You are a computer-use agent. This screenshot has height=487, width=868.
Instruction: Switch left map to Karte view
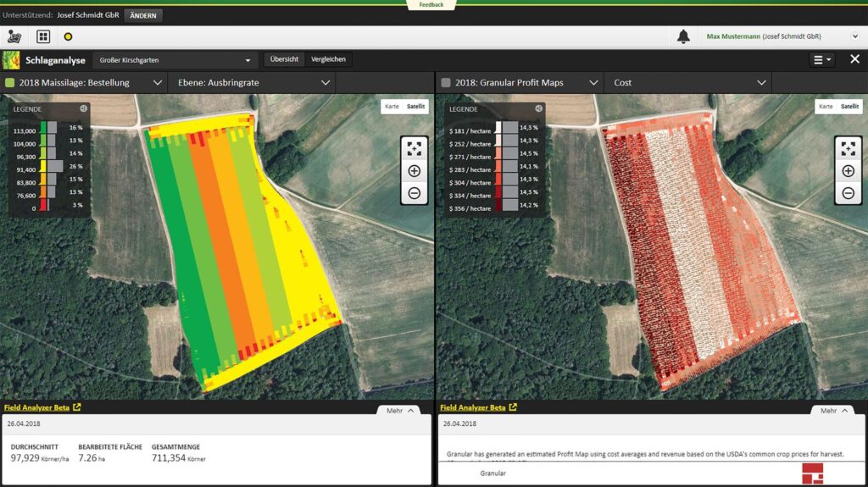(392, 106)
